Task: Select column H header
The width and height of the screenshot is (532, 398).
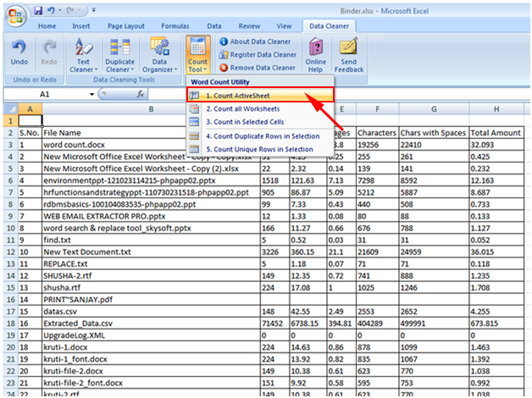Action: 496,109
